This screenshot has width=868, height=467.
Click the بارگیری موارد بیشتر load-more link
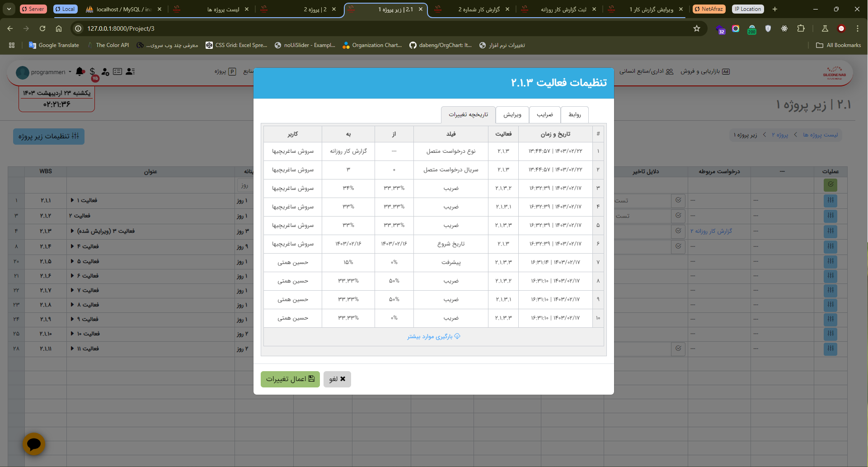pos(433,337)
